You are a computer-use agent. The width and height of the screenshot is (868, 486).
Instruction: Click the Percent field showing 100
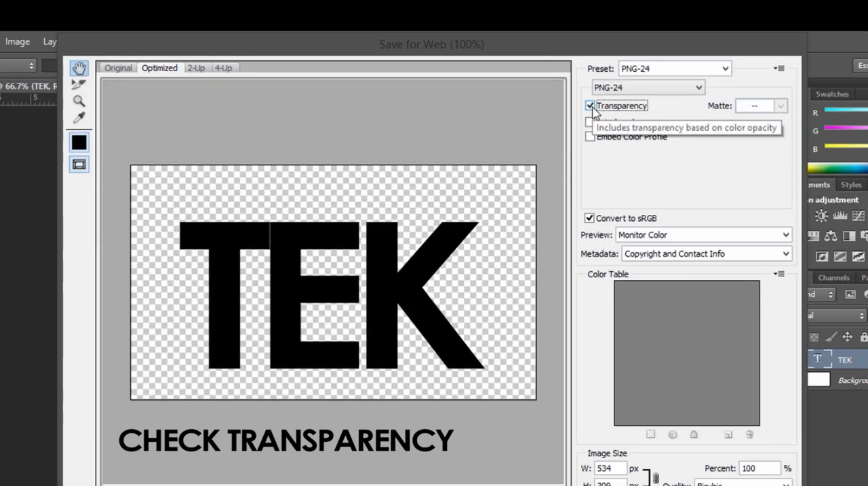click(759, 468)
